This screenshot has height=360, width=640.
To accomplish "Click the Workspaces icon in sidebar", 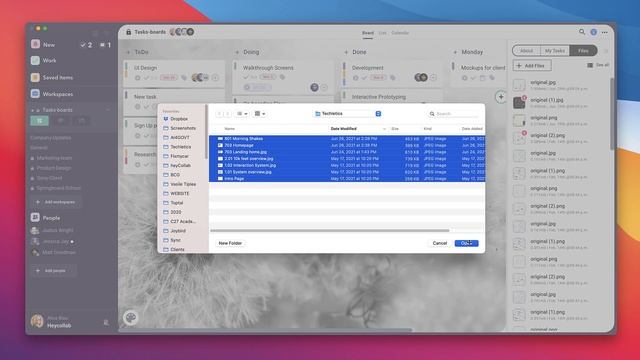I will [36, 94].
